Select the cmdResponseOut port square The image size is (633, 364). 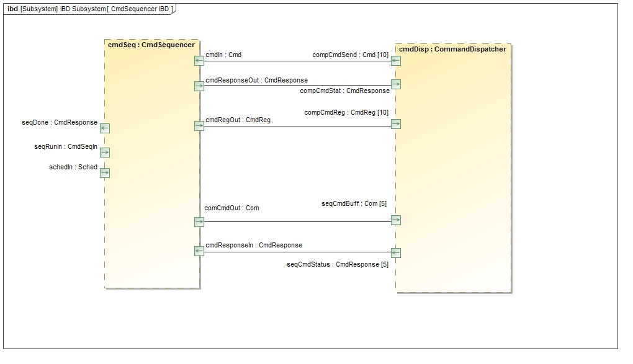pyautogui.click(x=199, y=86)
